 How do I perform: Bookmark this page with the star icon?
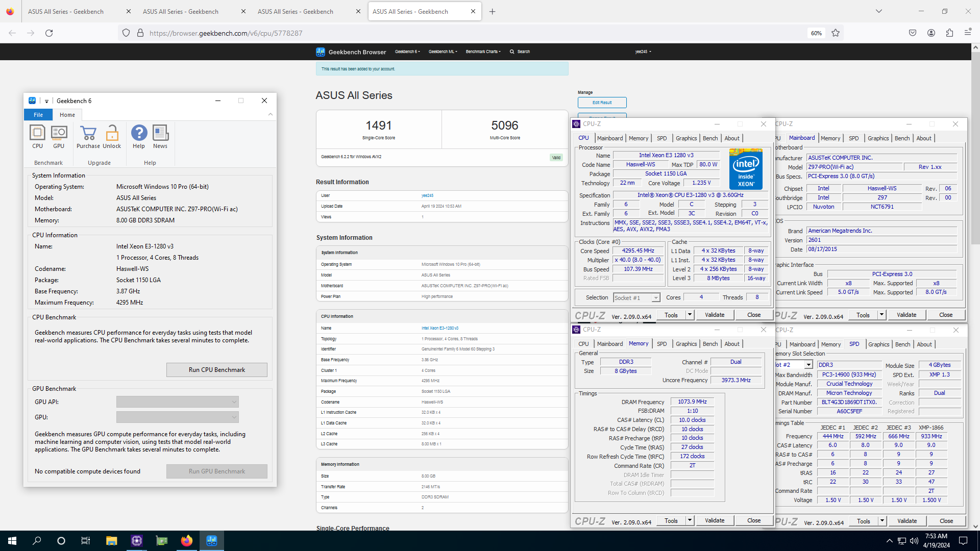[836, 33]
